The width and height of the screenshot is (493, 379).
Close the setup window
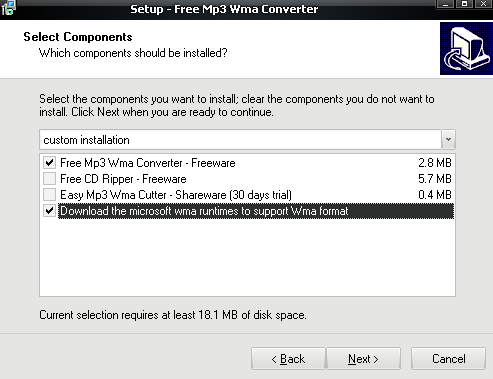(483, 4)
